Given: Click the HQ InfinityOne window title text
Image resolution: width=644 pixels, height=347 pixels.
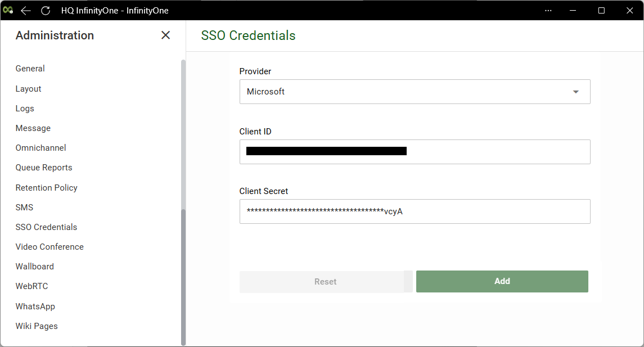Looking at the screenshot, I should coord(115,11).
